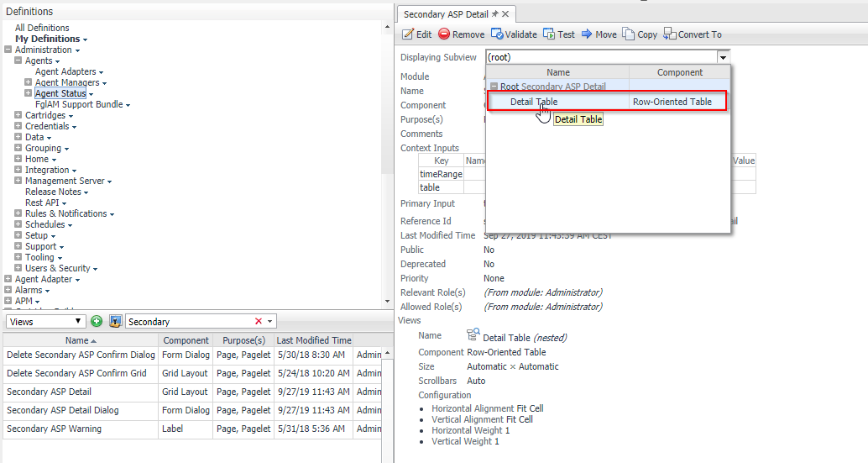Expand the Agent Managers tree node
Image resolution: width=868 pixels, height=463 pixels.
tap(29, 82)
